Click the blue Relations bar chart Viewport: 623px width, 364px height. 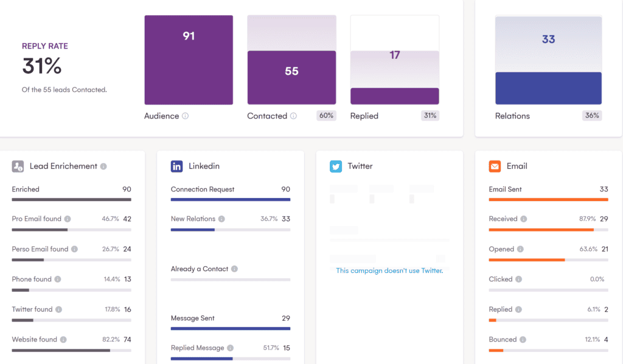[548, 88]
